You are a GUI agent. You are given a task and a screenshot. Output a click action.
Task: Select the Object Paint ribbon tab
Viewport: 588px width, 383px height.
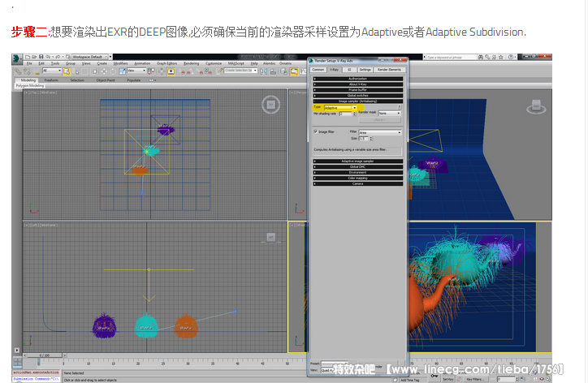tap(106, 80)
